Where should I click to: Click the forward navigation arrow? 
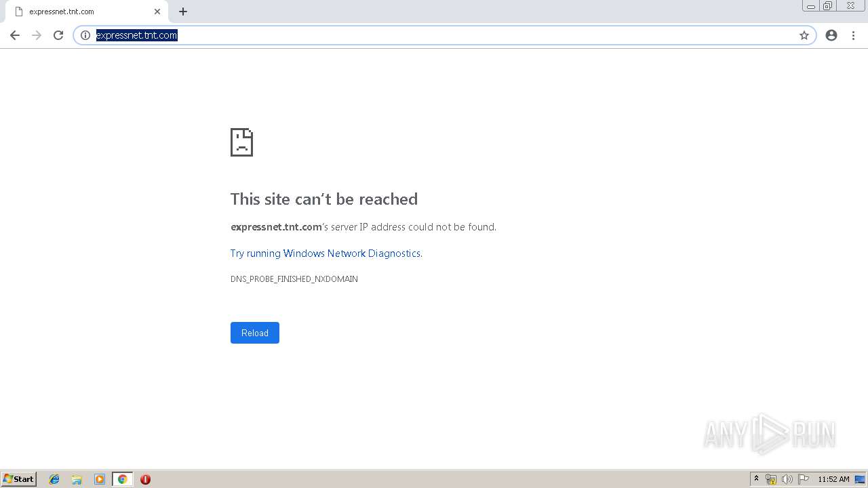point(37,35)
